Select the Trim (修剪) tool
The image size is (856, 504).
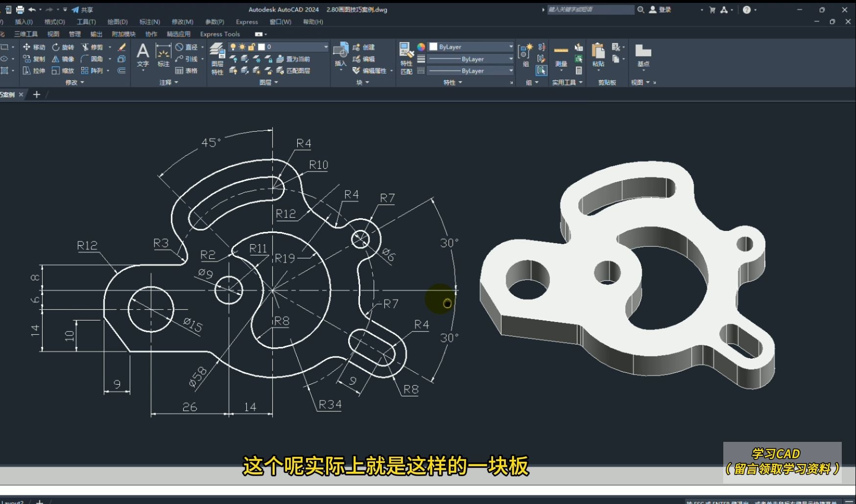tap(92, 47)
